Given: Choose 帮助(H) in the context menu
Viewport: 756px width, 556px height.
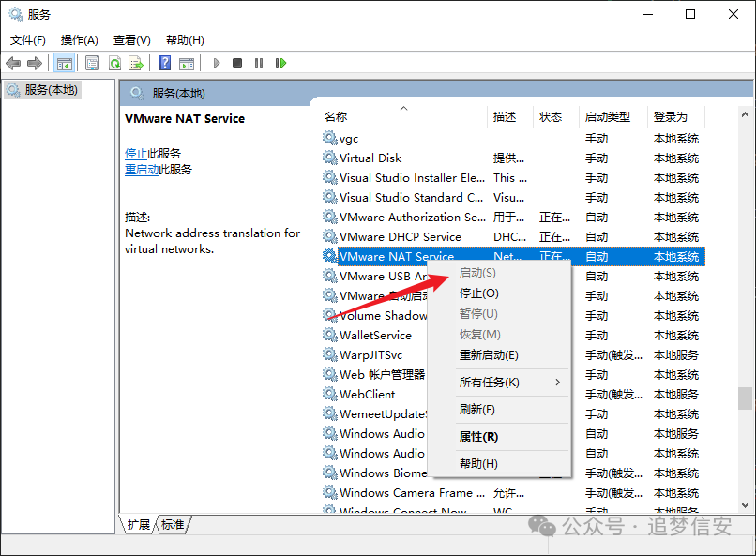Looking at the screenshot, I should (x=478, y=463).
